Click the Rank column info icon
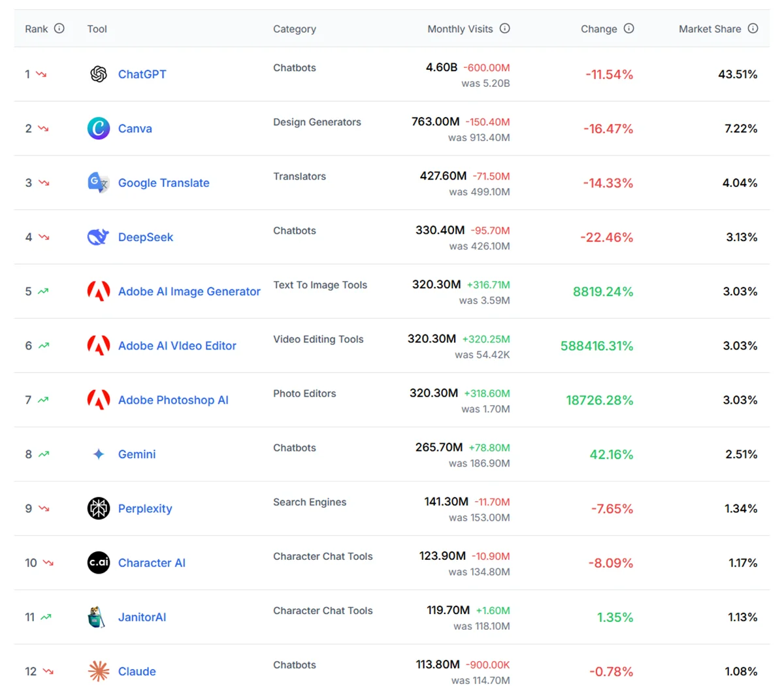 click(59, 28)
